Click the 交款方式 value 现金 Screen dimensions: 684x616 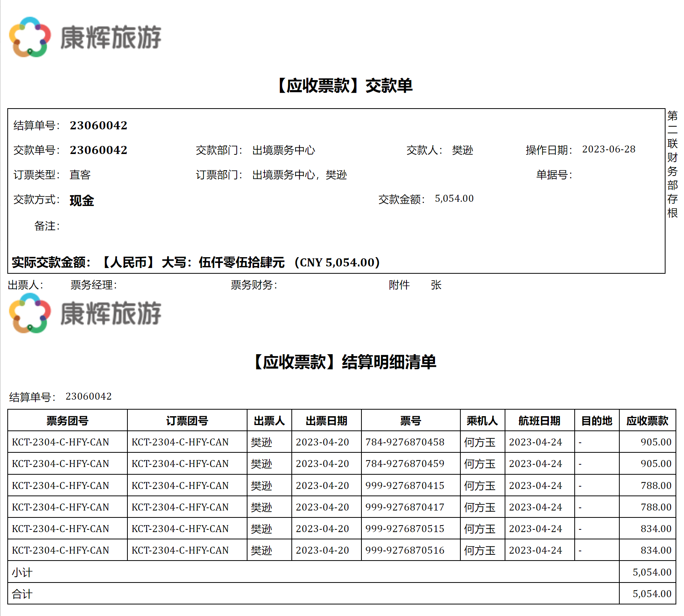pyautogui.click(x=82, y=200)
